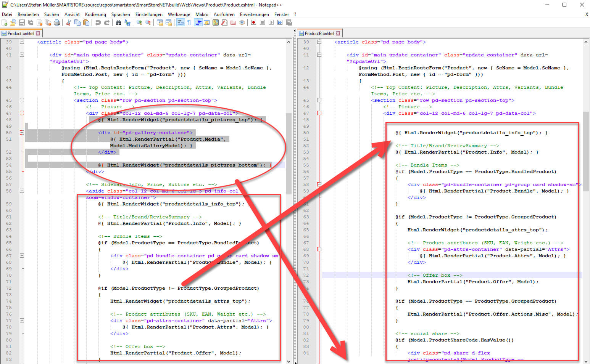Collapse the code fold at line 47
Screen dimensions: 590x364
pos(22,113)
